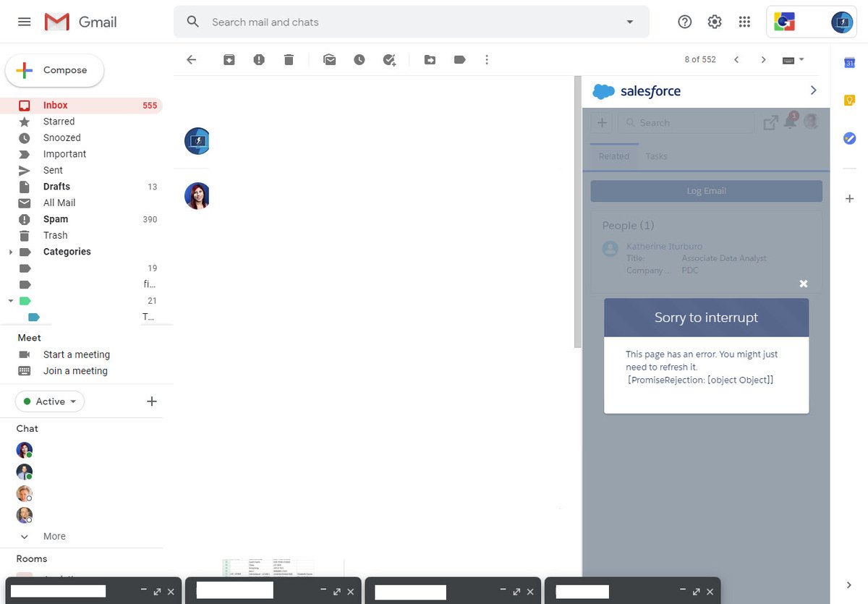Switch to the Tasks tab in Salesforce
868x604 pixels.
(657, 156)
